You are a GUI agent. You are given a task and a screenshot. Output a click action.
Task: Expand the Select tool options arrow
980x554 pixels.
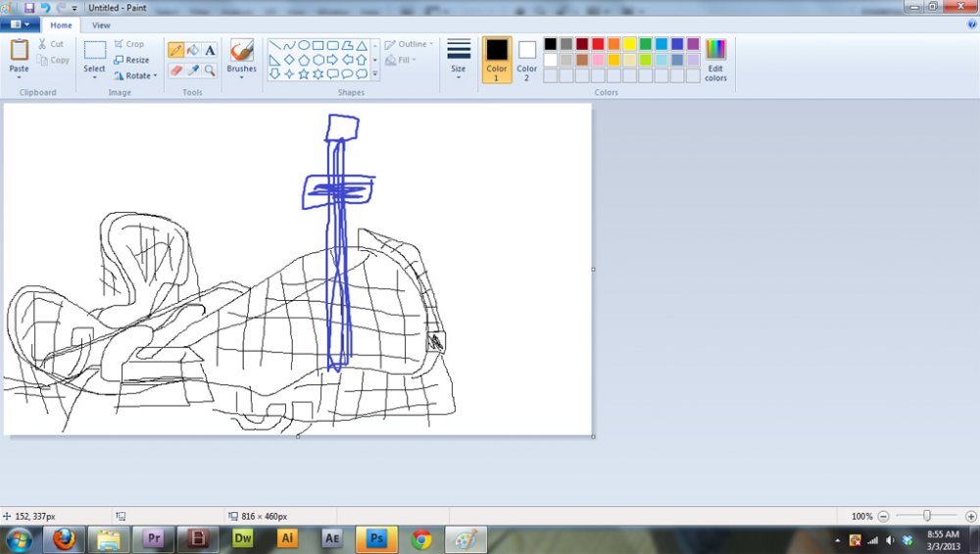[x=94, y=77]
